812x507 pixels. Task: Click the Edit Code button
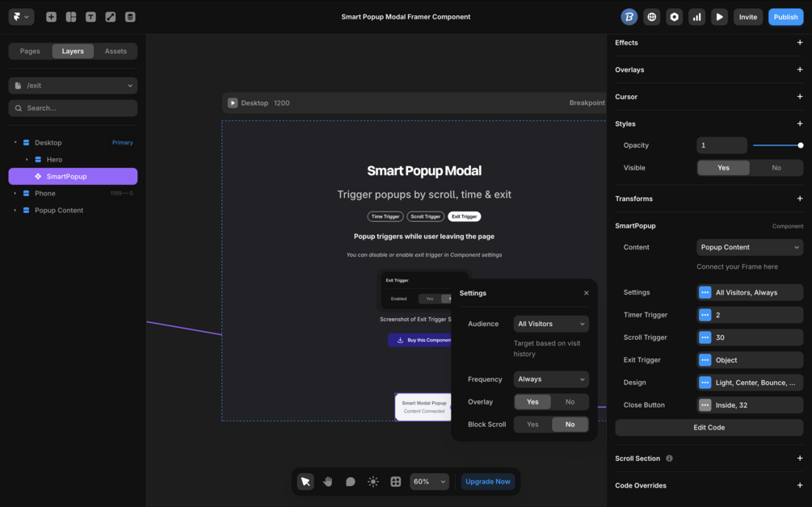(x=709, y=427)
